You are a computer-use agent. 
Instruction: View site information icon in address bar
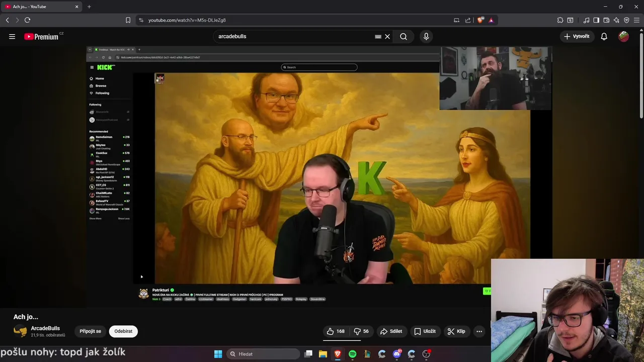[x=141, y=20]
